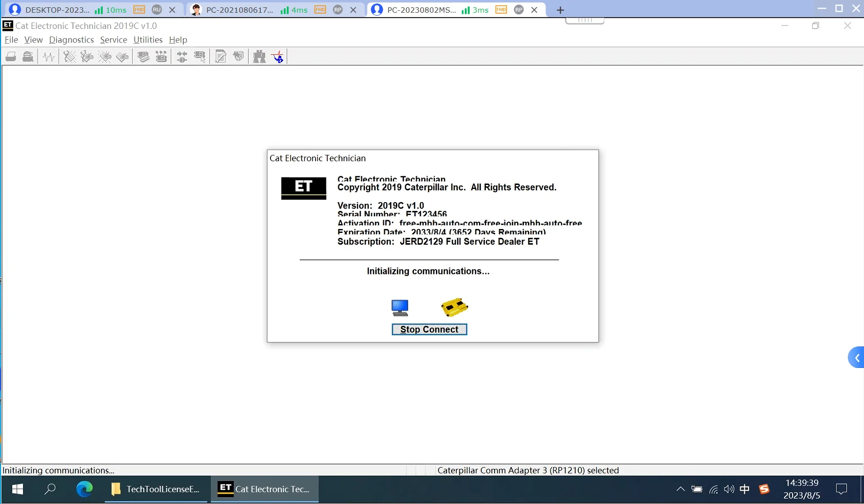Screen dimensions: 864x504
Task: Open the Service menu
Action: click(x=114, y=40)
